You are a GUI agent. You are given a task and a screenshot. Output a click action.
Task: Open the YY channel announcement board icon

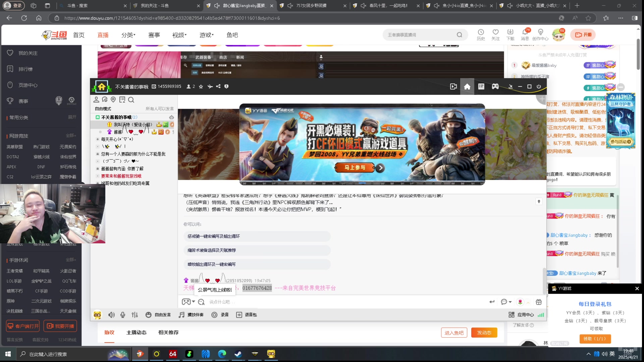point(122,100)
